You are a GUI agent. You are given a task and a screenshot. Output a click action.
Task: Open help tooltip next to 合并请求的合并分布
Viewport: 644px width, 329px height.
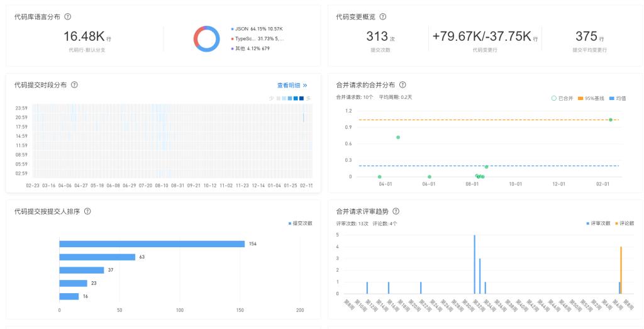click(402, 85)
